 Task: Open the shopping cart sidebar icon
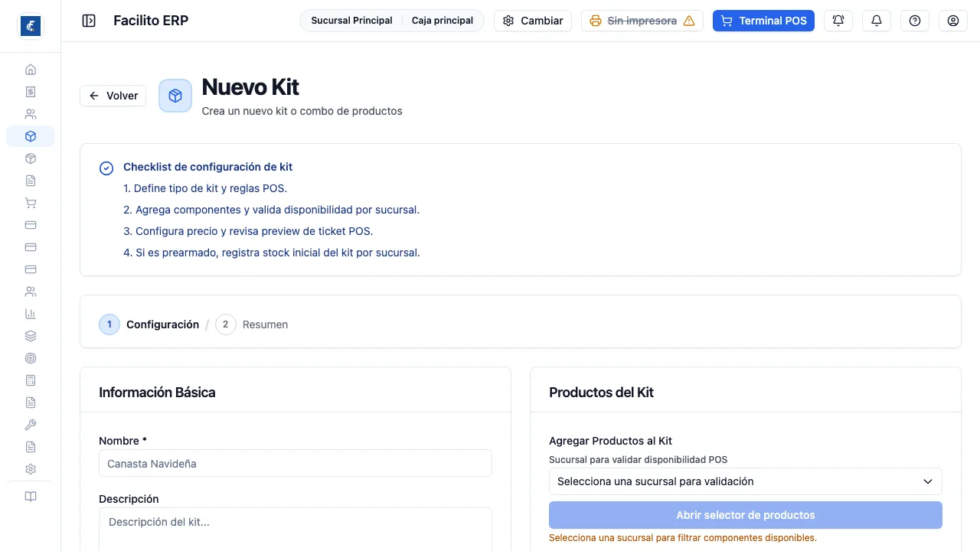(31, 203)
